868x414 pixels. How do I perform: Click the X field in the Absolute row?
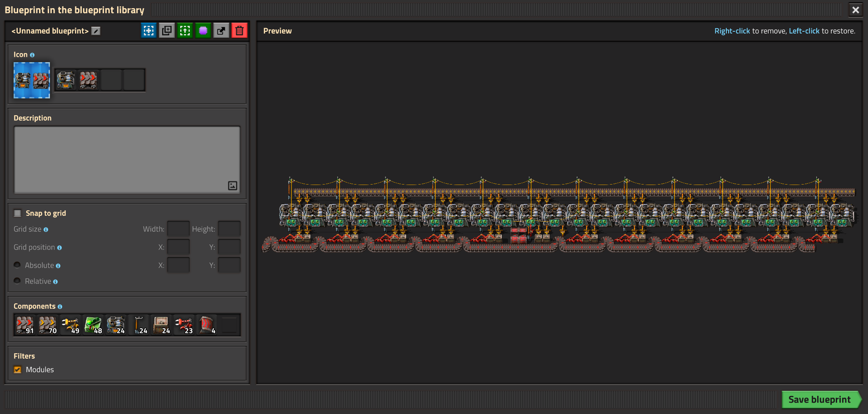pos(178,265)
